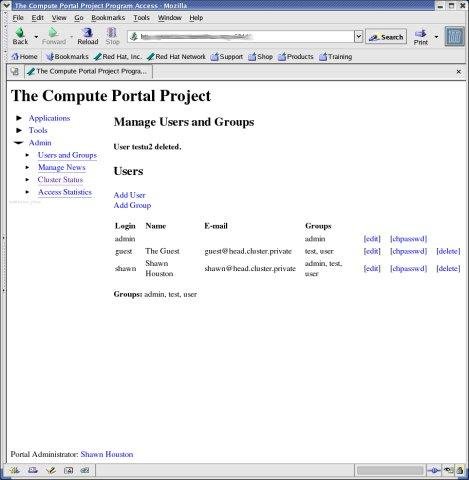Image resolution: width=469 pixels, height=480 pixels.
Task: Click the IRC Chat status bar icon
Action: (x=85, y=470)
